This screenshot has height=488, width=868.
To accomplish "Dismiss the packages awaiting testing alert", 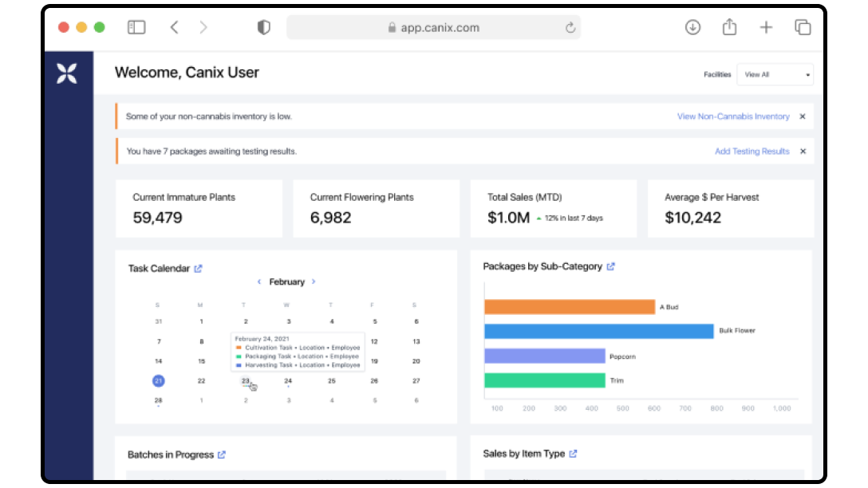I will click(803, 151).
